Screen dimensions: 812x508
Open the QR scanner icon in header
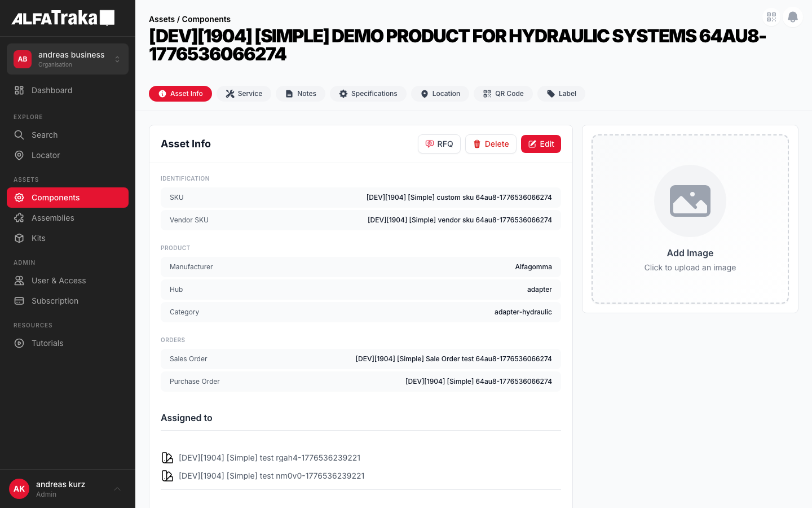(x=771, y=17)
